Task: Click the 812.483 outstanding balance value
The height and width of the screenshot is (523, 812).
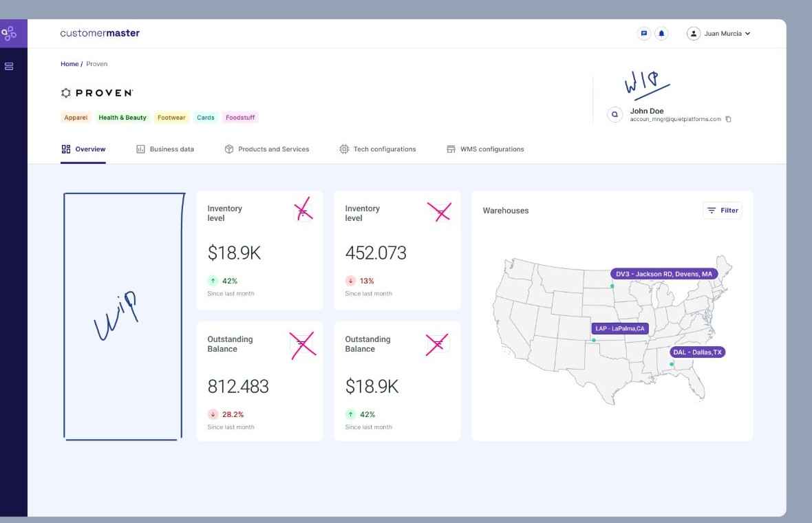Action: [237, 386]
